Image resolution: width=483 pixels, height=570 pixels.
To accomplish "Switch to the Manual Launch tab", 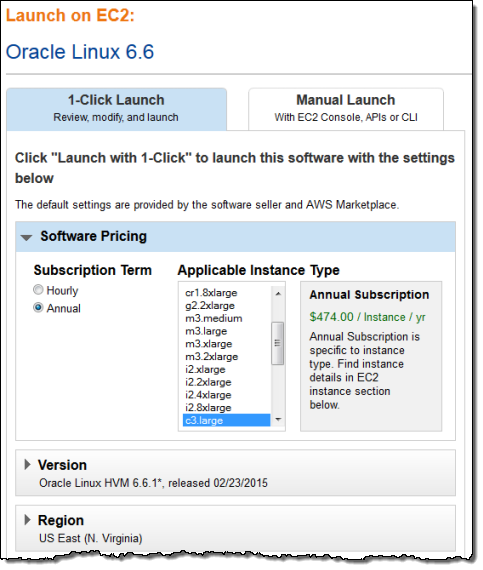I will 347,109.
